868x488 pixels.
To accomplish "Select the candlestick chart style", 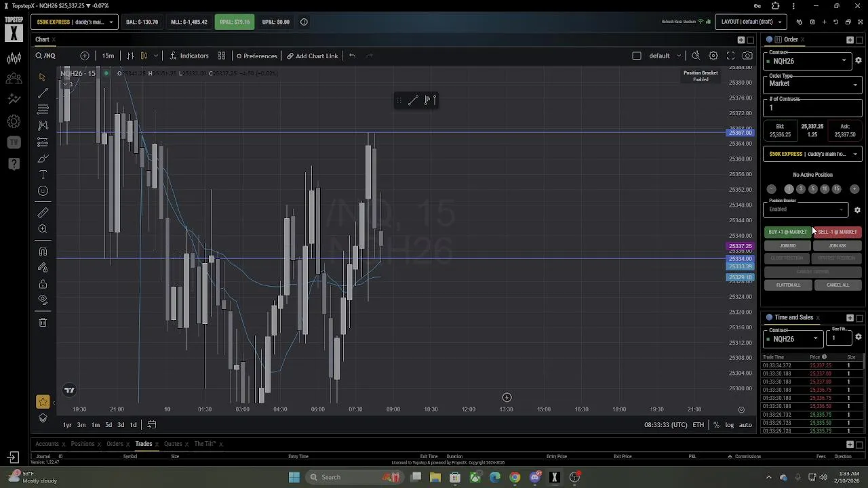I will click(144, 56).
